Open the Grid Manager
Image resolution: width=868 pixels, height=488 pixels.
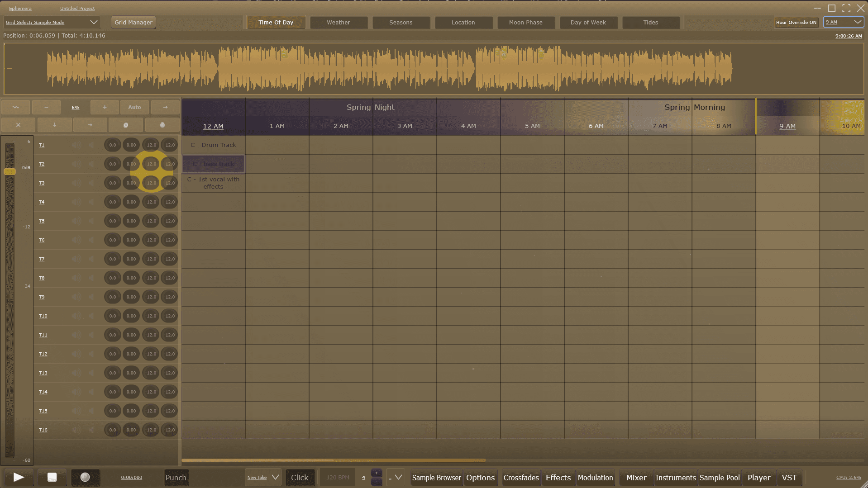pyautogui.click(x=133, y=22)
